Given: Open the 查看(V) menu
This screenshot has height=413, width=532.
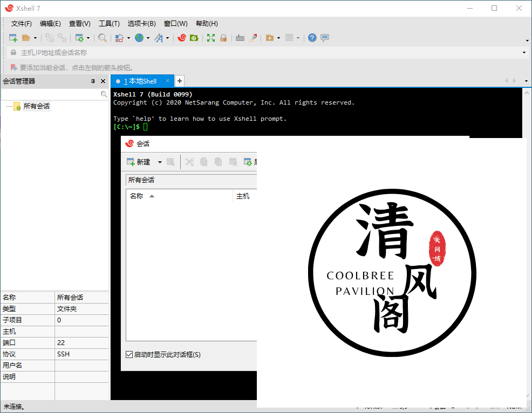Looking at the screenshot, I should (x=80, y=23).
